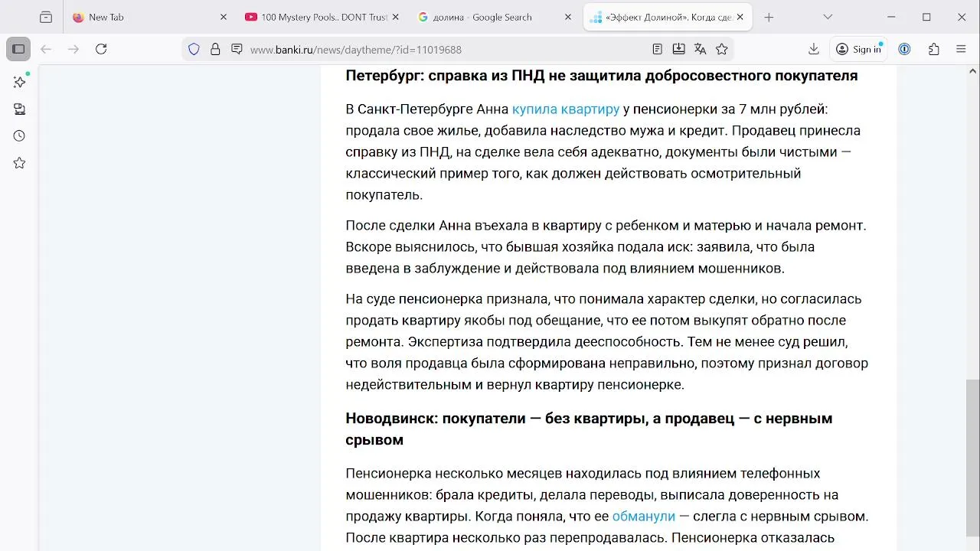Expand the list all tabs dropdown
This screenshot has width=980, height=551.
pyautogui.click(x=828, y=17)
